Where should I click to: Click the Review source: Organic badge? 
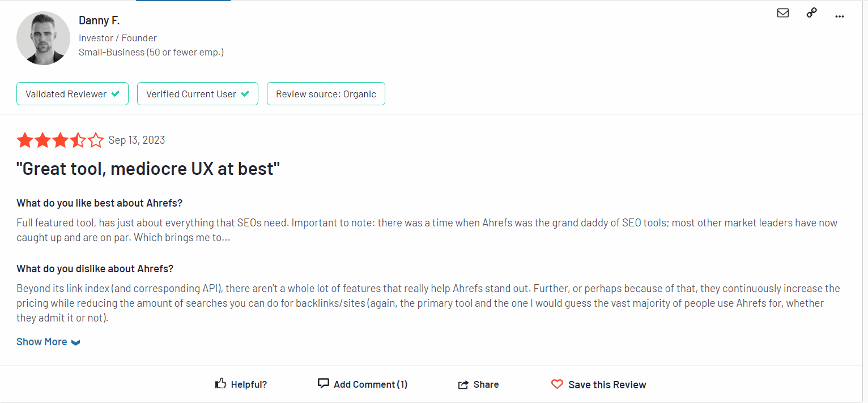click(x=326, y=94)
